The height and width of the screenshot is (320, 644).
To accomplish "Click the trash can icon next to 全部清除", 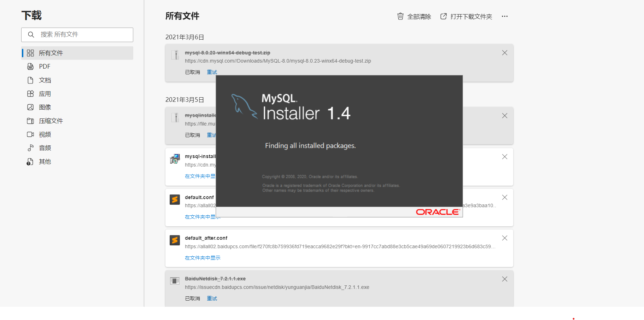I will [400, 16].
